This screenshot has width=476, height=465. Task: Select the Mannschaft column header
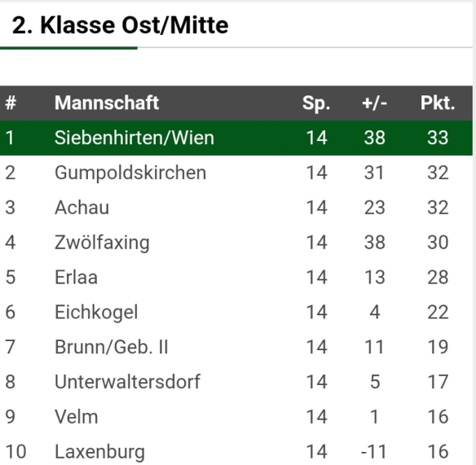pyautogui.click(x=107, y=103)
